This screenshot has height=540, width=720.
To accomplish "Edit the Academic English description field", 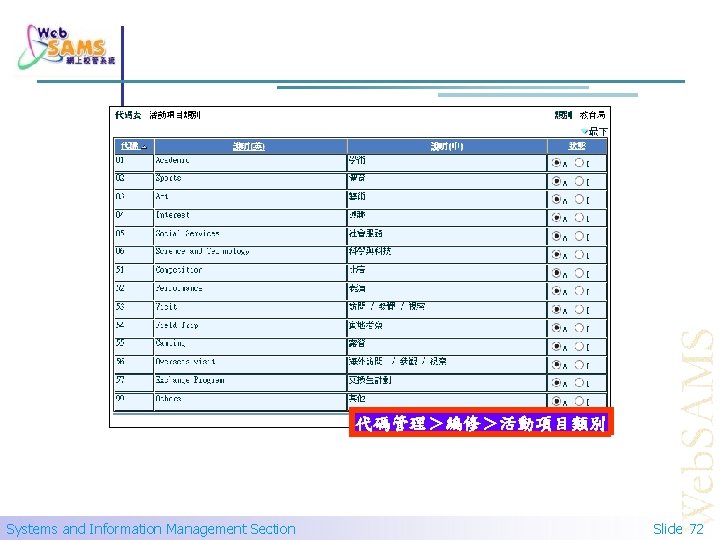I will tap(250, 163).
